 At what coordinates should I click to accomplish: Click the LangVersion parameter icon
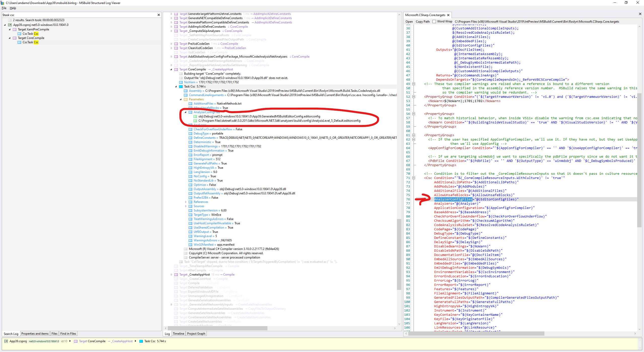190,172
